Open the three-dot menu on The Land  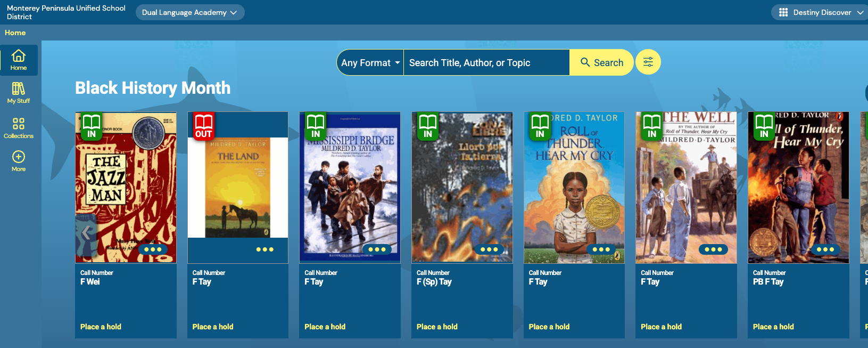click(x=264, y=249)
